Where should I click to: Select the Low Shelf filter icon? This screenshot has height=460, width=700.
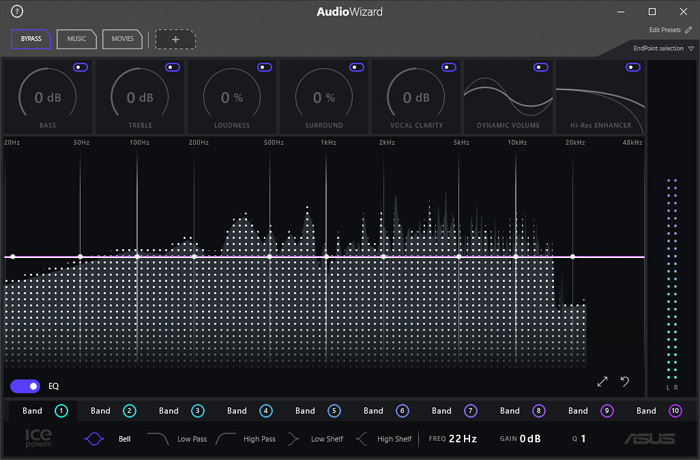293,439
